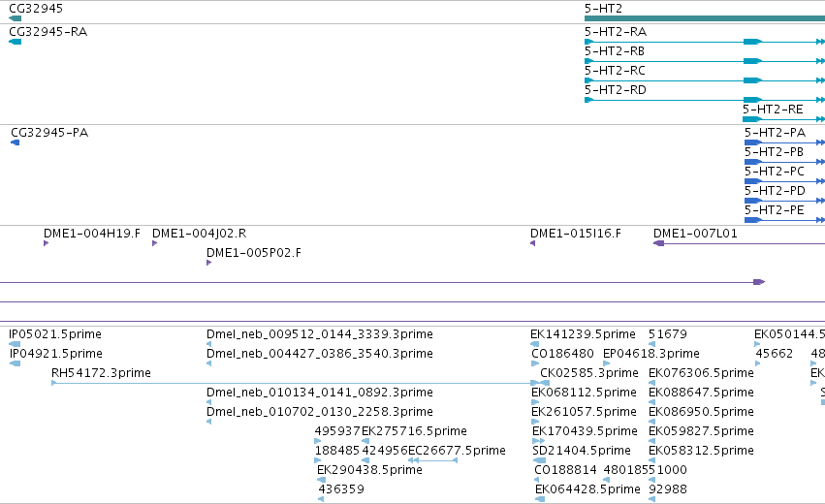The width and height of the screenshot is (825, 504).
Task: Select the CO186480 feature label
Action: click(562, 354)
